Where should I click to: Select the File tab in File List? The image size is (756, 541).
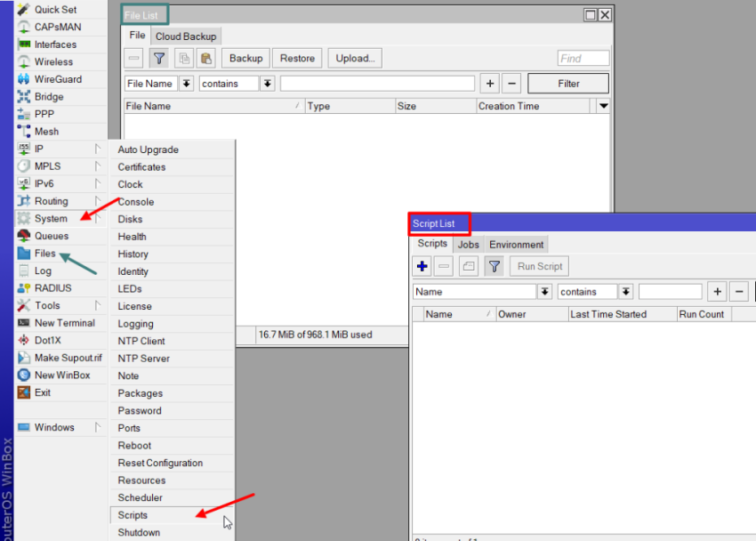(137, 36)
